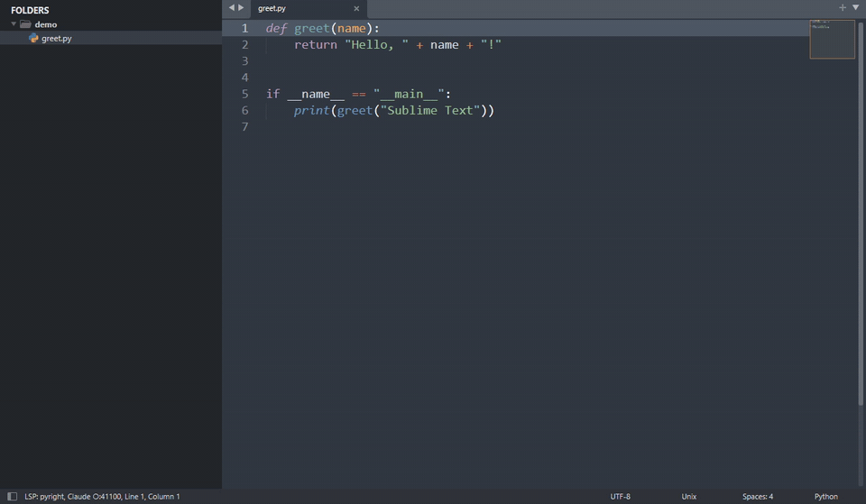Go to the previous tab with the left arrow

232,8
